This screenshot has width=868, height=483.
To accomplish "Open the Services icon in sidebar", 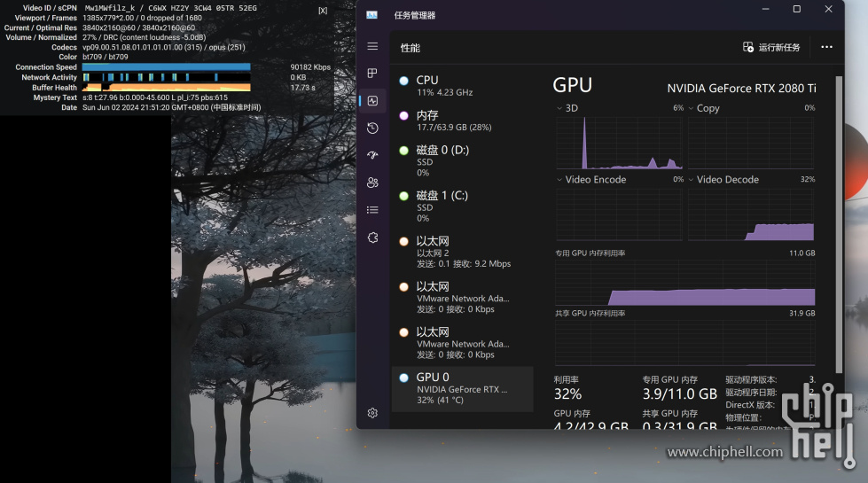I will [x=372, y=238].
